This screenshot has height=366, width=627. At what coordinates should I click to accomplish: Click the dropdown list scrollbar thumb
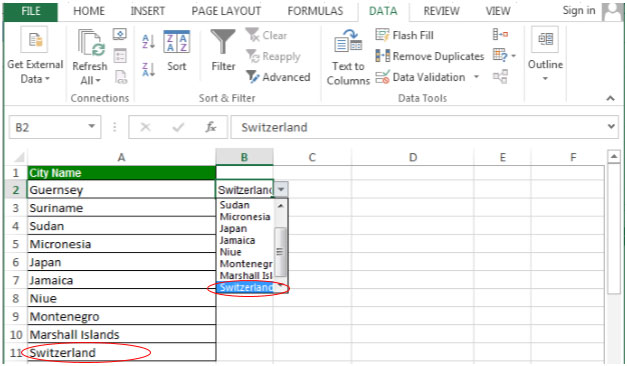(280, 252)
